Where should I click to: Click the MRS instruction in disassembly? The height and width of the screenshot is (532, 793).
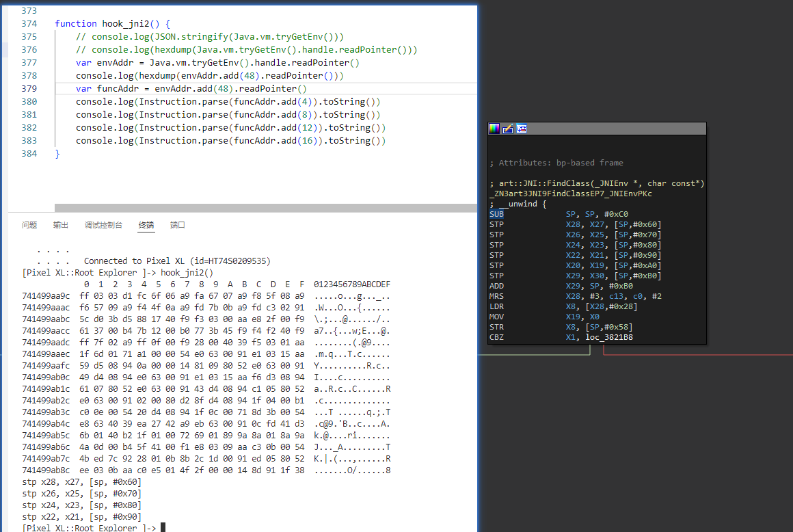[x=496, y=296]
